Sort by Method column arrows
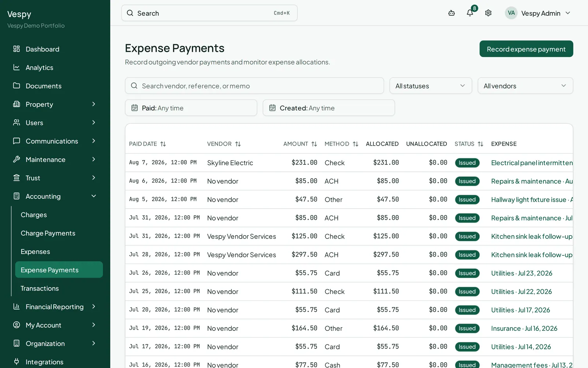Image resolution: width=588 pixels, height=368 pixels. [x=355, y=144]
